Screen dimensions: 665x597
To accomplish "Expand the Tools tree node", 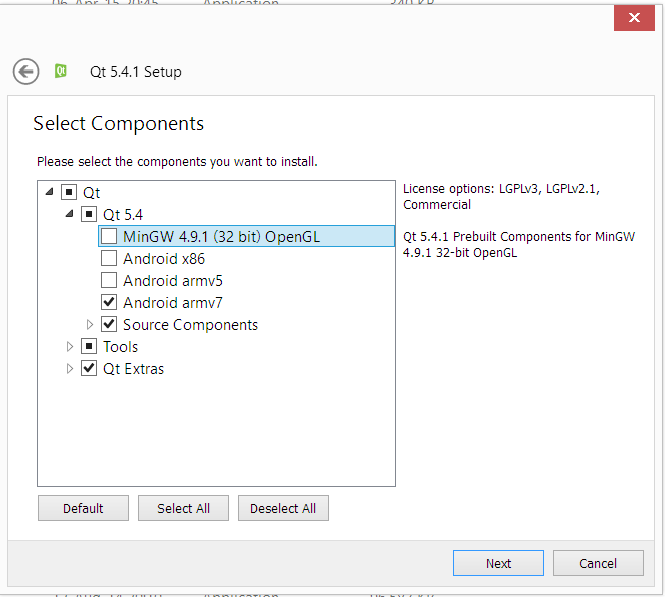I will [70, 347].
